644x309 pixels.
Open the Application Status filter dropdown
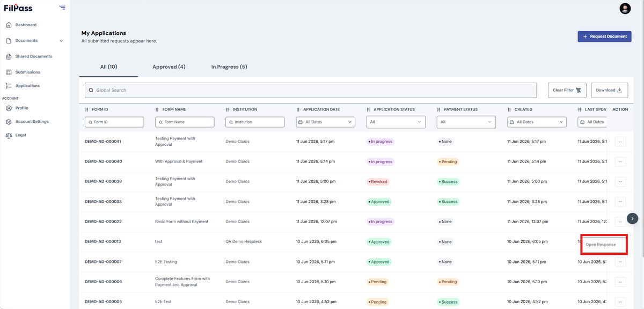click(396, 122)
